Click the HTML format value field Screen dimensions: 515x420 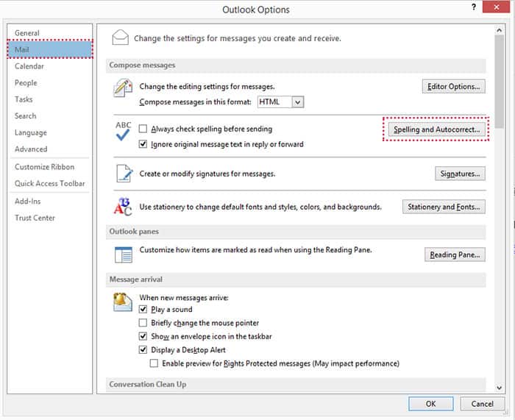(274, 102)
